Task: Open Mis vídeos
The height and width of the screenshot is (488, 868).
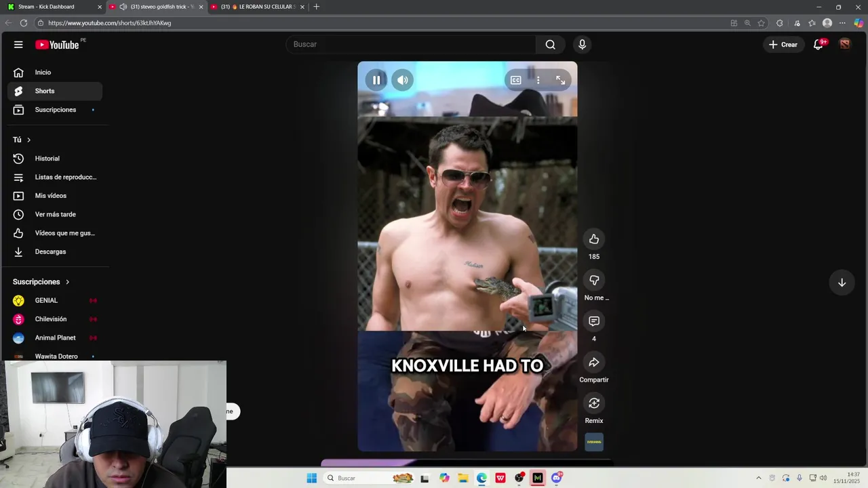Action: point(55,196)
